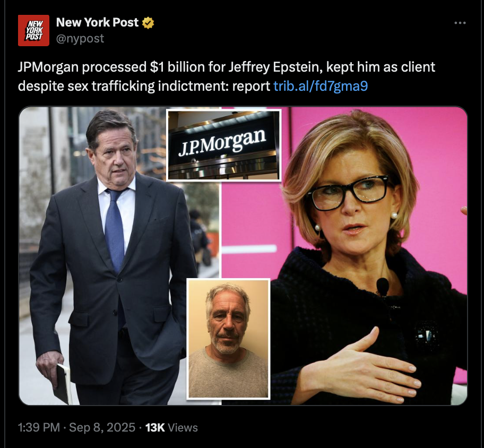Click the 13K Views count
484x448 pixels.
(171, 428)
